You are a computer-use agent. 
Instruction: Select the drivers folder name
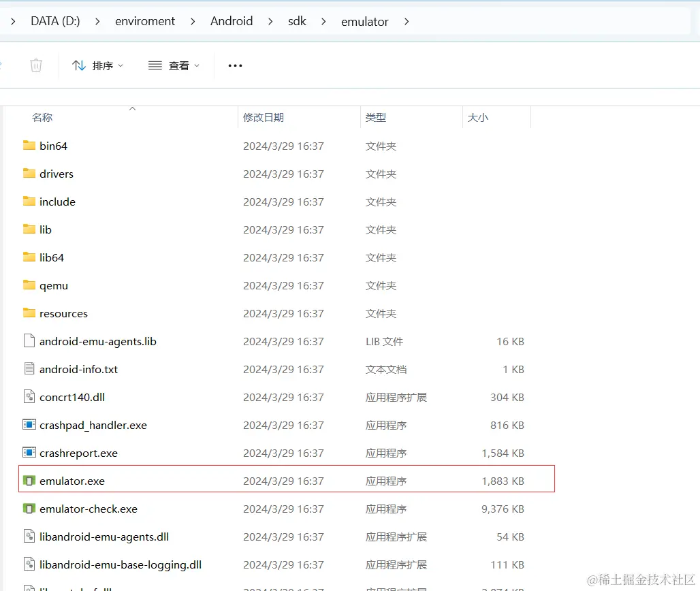click(x=57, y=174)
